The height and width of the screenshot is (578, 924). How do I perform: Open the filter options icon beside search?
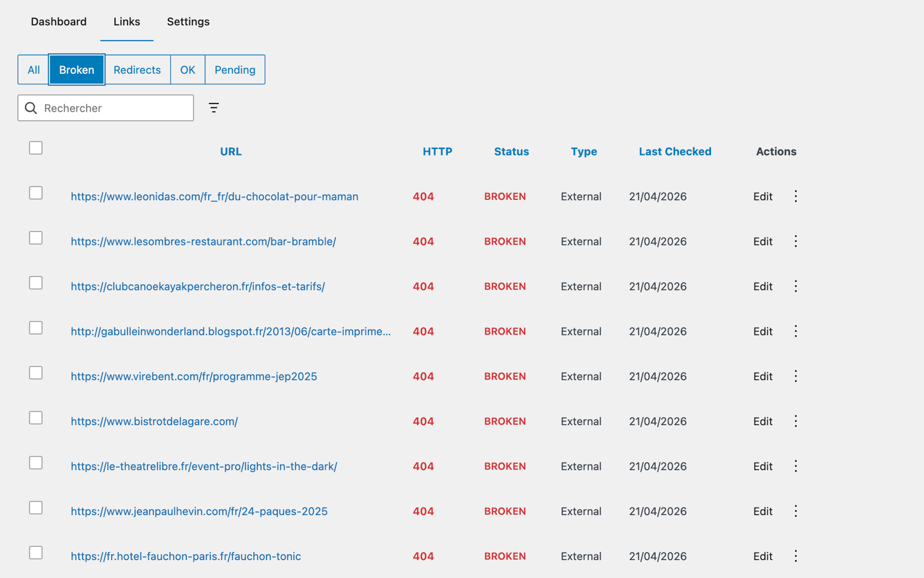[x=213, y=108]
